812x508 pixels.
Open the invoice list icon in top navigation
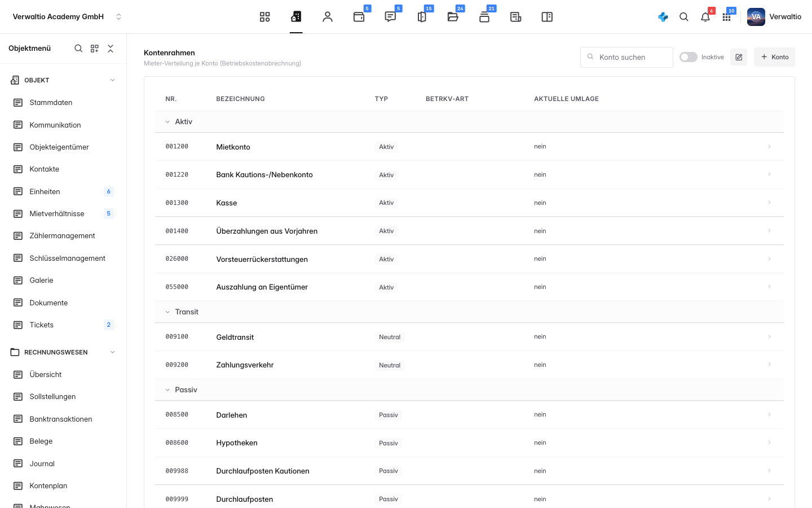click(515, 17)
